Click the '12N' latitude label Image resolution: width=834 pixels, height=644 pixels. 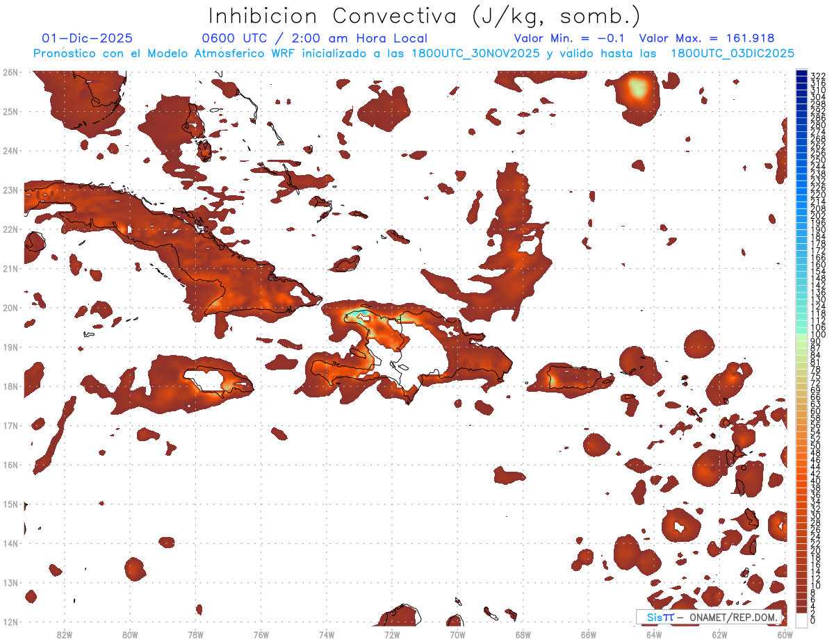click(x=10, y=622)
